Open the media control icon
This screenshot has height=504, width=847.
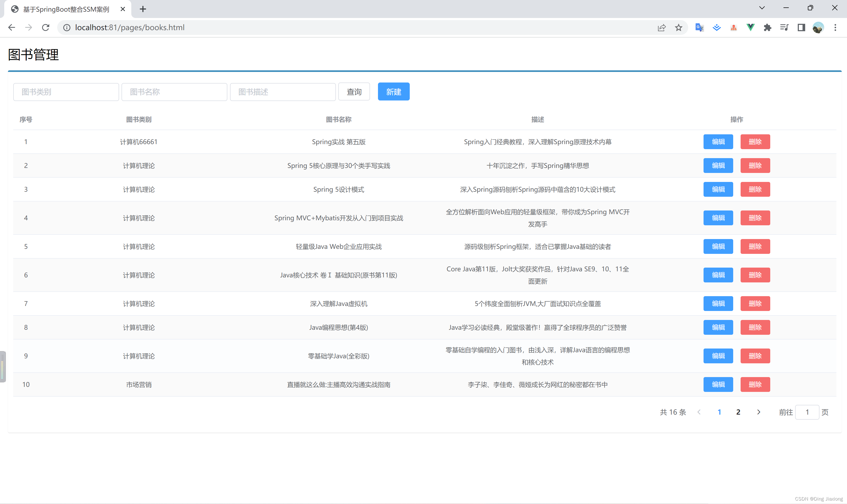785,28
